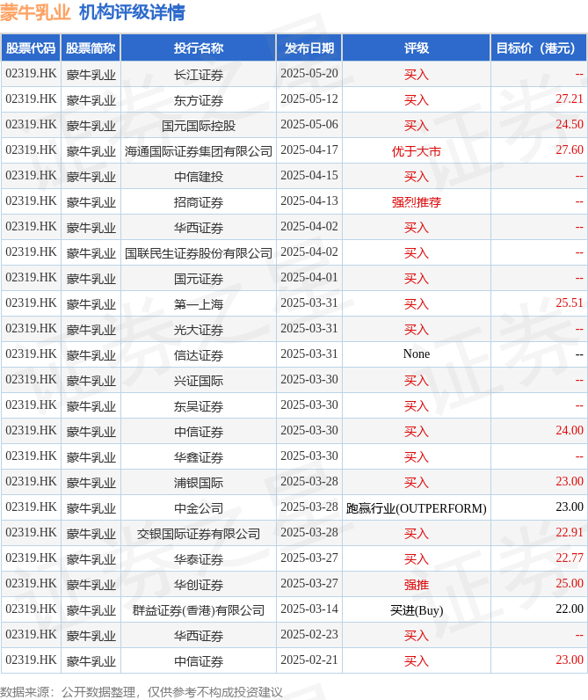Select the 第一上海 cell
Viewport: 588px width, 700px height.
tap(199, 304)
